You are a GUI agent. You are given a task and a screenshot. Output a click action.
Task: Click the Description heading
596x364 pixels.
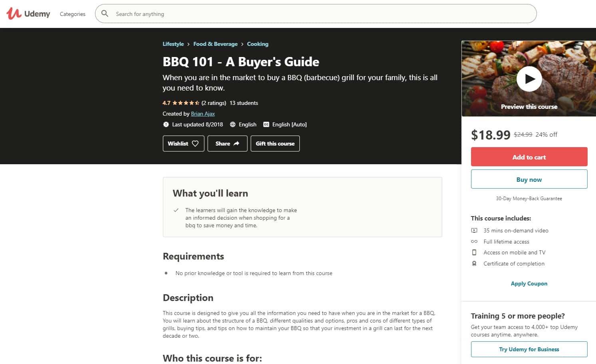pyautogui.click(x=188, y=298)
